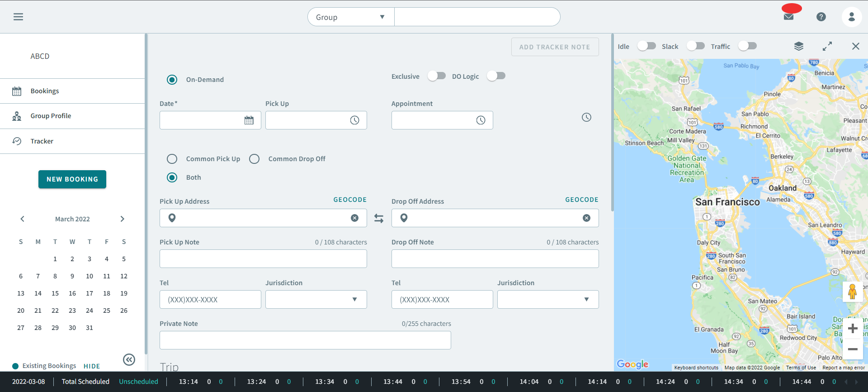Click the pick up Tel field
Viewport: 868px width, 392px height.
pos(210,300)
